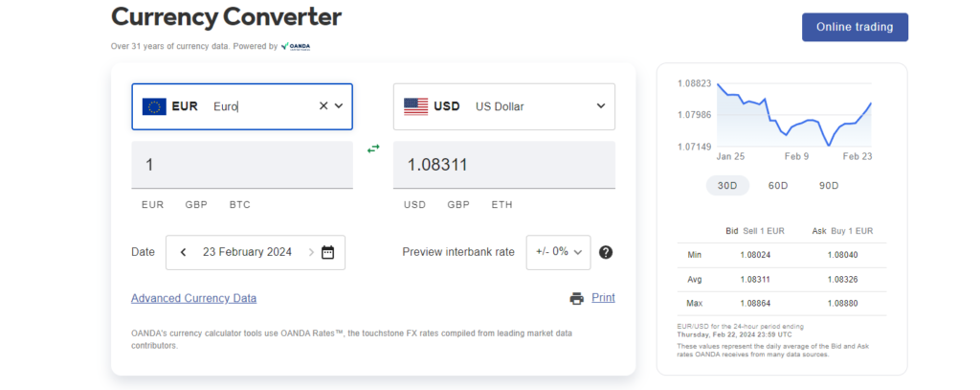Click the interbank rate help question icon

pyautogui.click(x=606, y=252)
